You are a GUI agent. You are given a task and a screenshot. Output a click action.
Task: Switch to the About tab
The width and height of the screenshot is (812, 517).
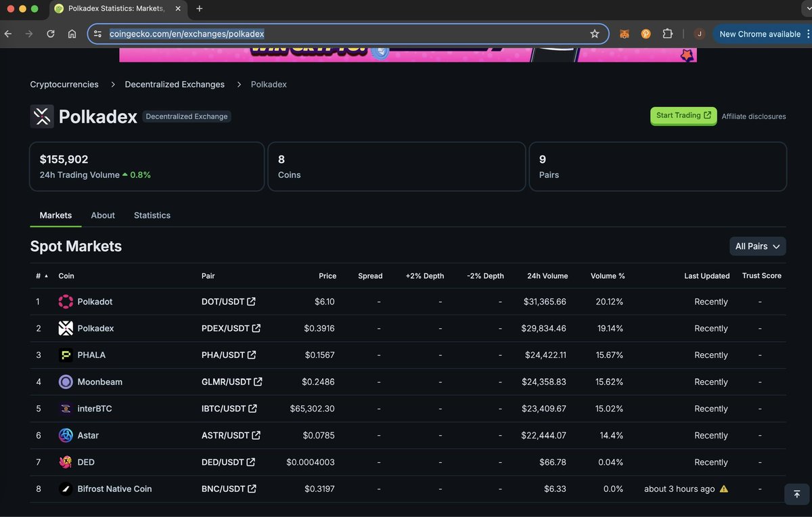103,215
